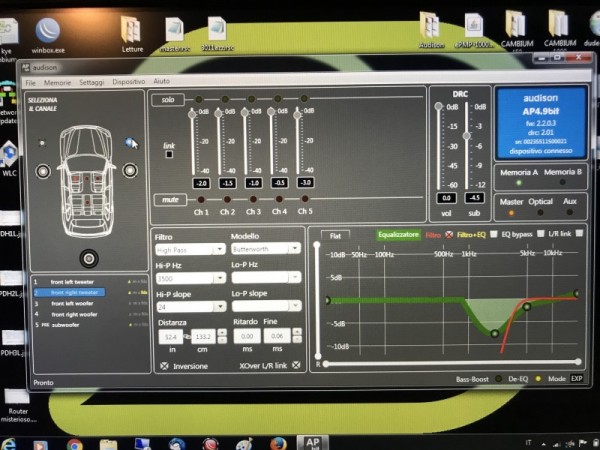600x450 pixels.
Task: Toggle the Bass-Boost indicator
Action: [x=498, y=379]
